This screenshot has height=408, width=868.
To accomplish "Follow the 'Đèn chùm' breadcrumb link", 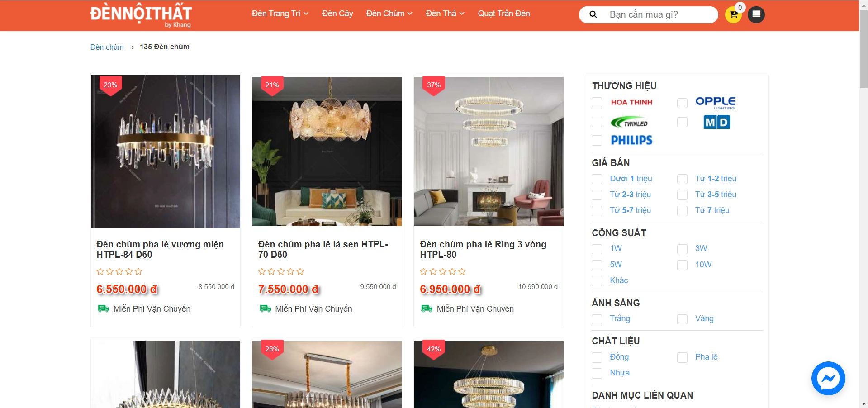I will click(x=107, y=47).
